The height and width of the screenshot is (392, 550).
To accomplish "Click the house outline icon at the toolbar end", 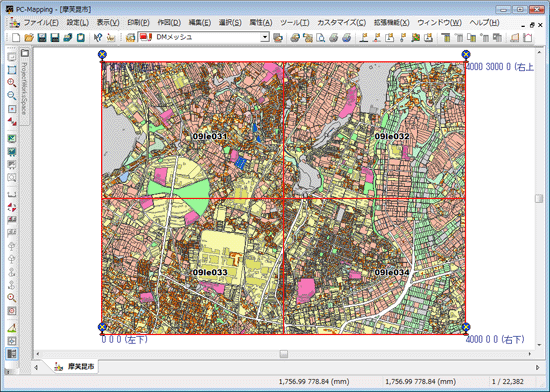I will pyautogui.click(x=528, y=37).
